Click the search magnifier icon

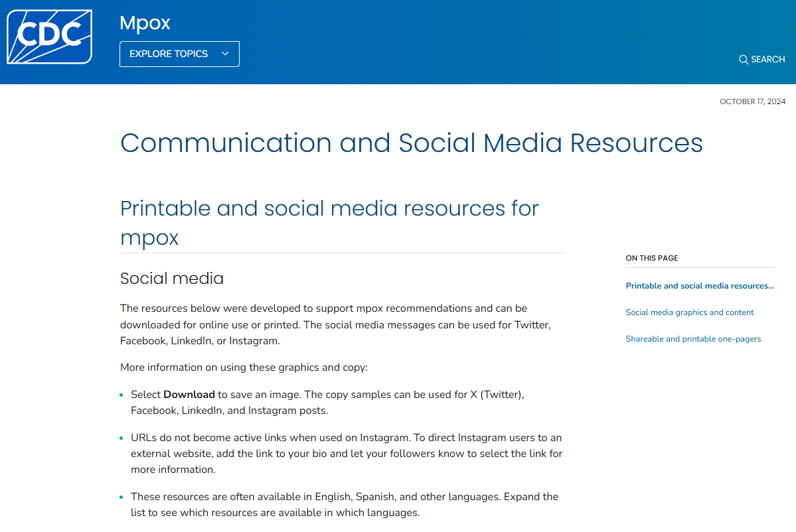pos(744,60)
